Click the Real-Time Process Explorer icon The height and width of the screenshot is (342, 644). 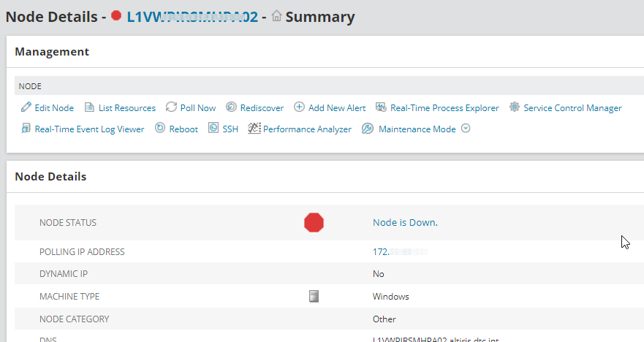[x=381, y=107]
